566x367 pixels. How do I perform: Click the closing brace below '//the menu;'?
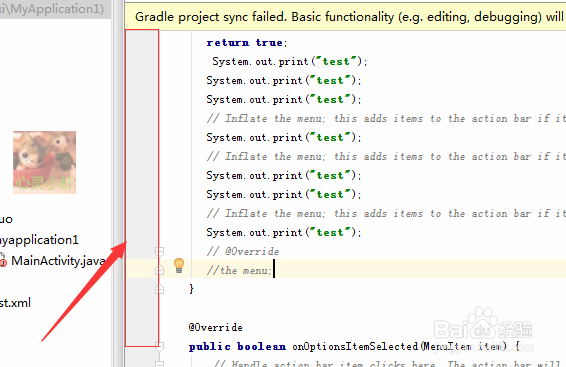pyautogui.click(x=191, y=289)
